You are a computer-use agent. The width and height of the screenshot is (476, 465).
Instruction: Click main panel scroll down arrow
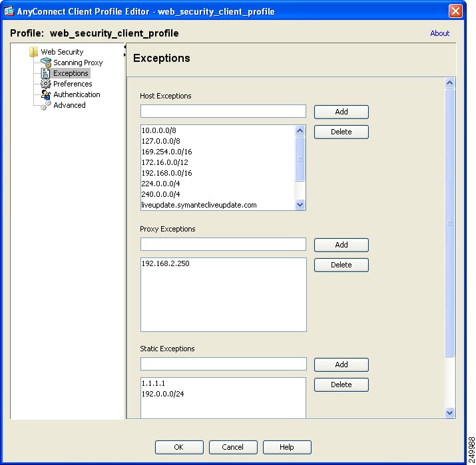[x=449, y=412]
